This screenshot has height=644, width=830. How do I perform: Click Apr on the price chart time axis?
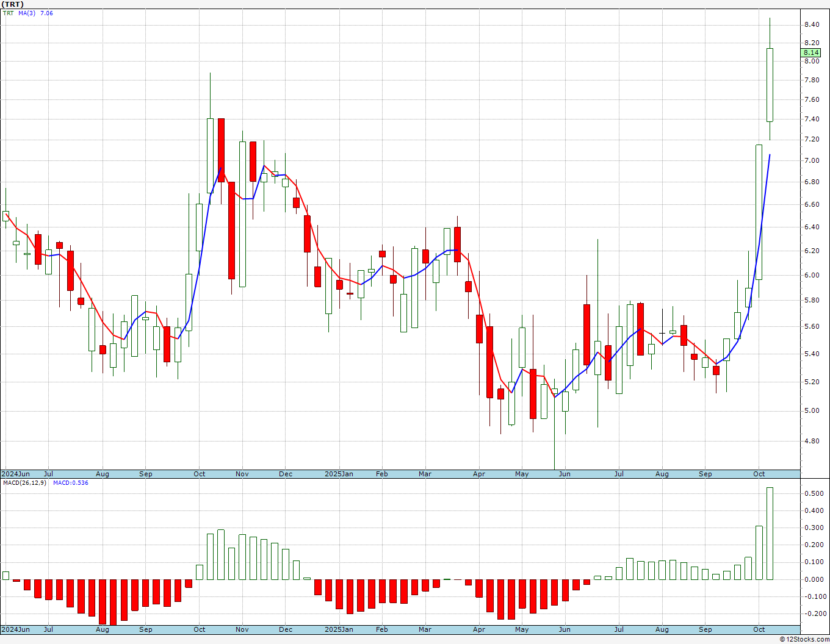pyautogui.click(x=478, y=474)
